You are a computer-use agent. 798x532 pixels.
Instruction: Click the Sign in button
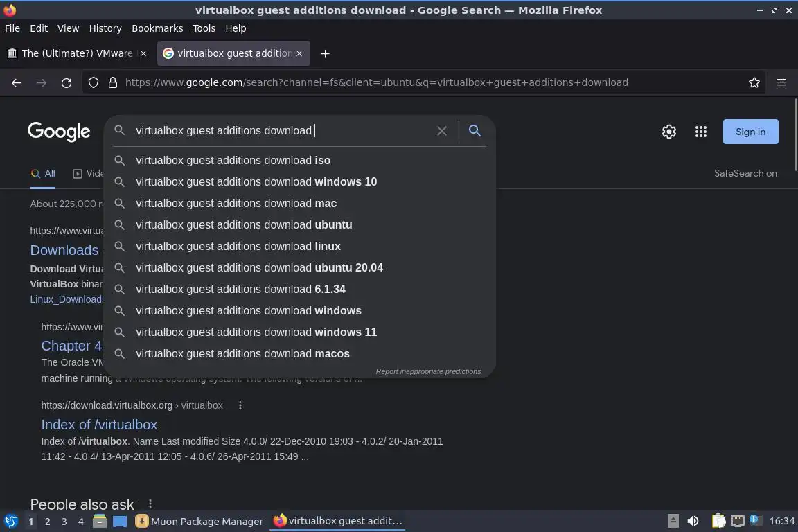tap(751, 132)
